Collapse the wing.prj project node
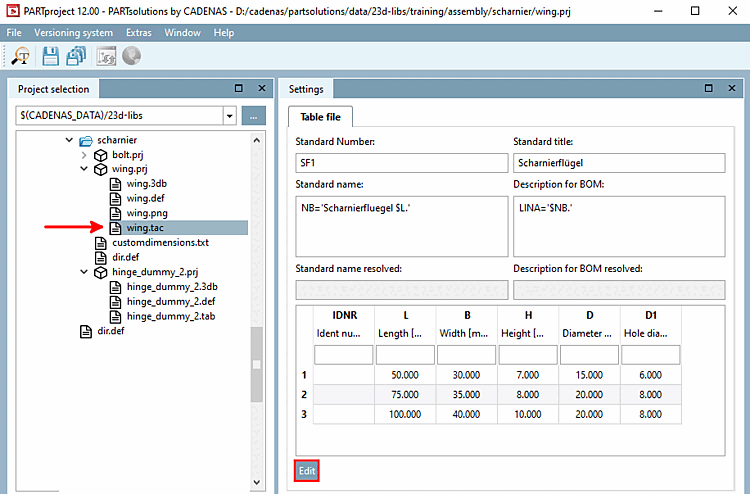This screenshot has width=750, height=494. click(x=84, y=170)
